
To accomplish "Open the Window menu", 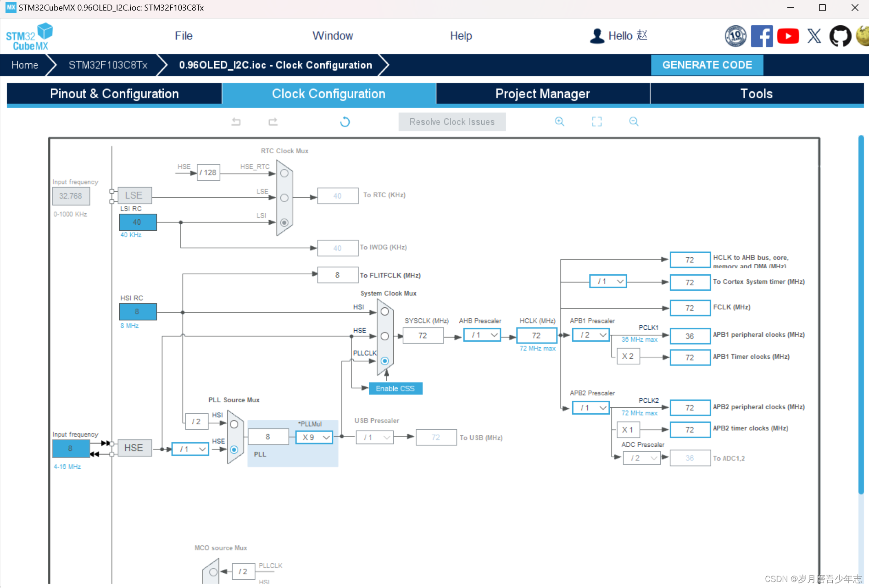I will point(333,36).
